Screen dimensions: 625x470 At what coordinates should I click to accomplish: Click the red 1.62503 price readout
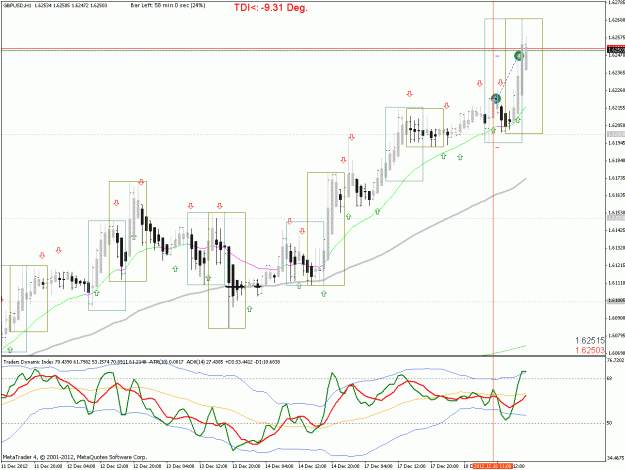coord(590,350)
